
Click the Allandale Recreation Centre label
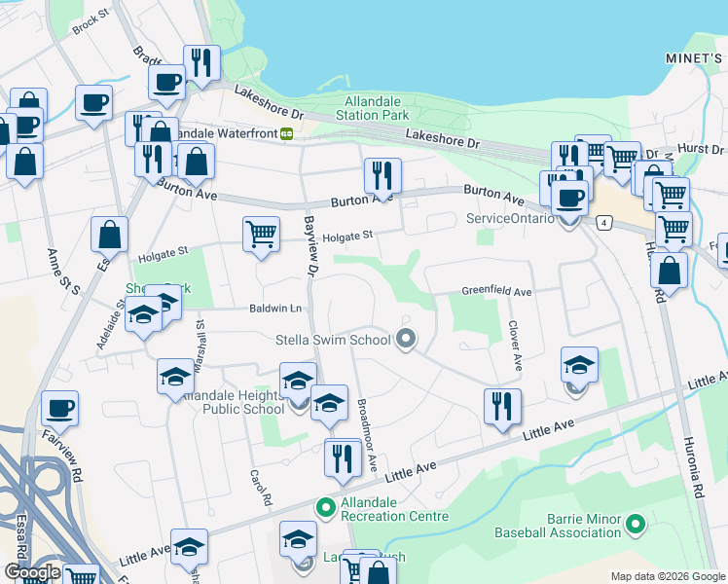394,509
